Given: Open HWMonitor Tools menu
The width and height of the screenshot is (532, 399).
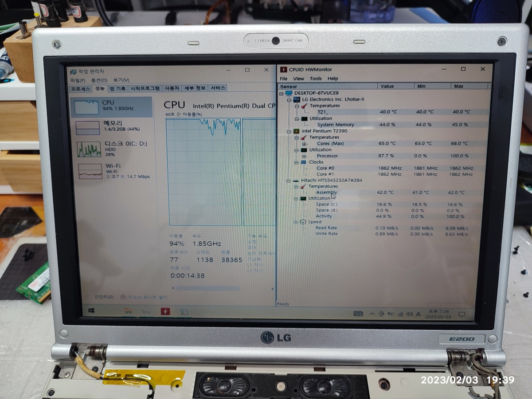Looking at the screenshot, I should coord(316,78).
